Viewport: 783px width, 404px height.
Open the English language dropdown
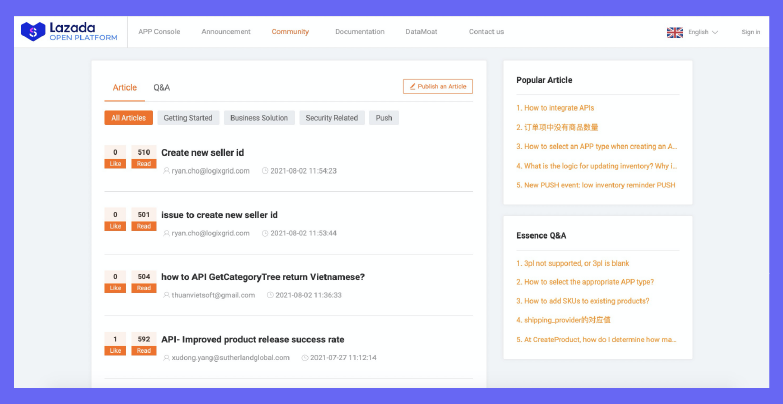(x=702, y=32)
